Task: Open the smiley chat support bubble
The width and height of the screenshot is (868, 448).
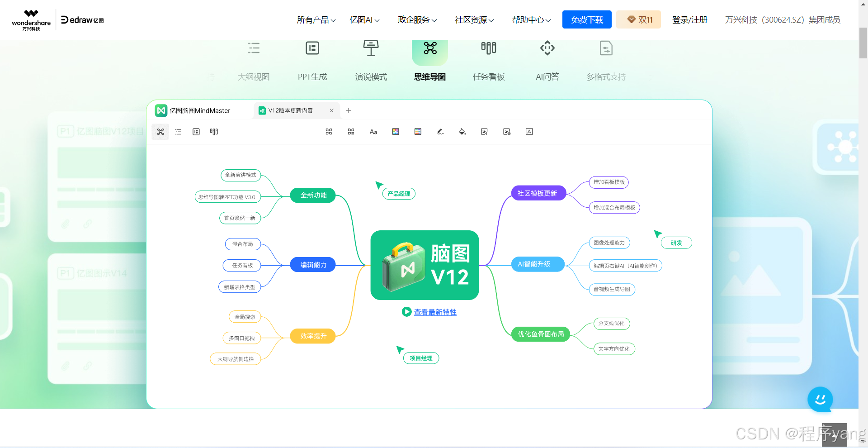Action: 820,399
